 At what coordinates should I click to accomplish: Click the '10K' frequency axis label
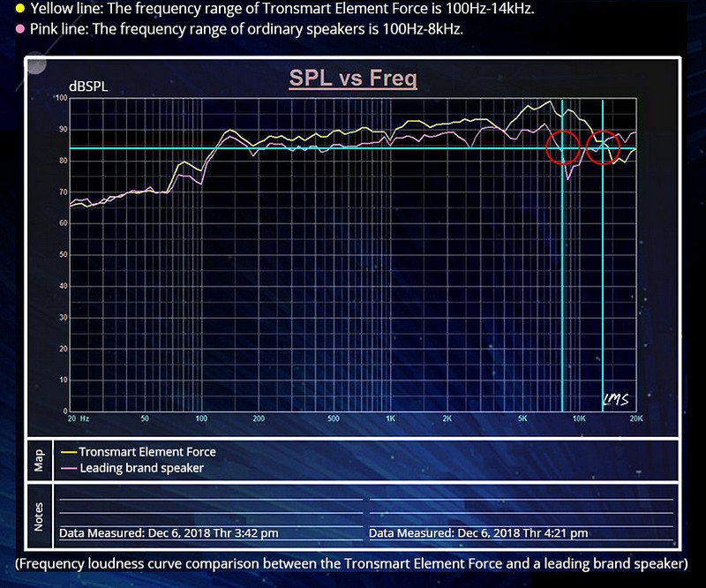point(579,418)
